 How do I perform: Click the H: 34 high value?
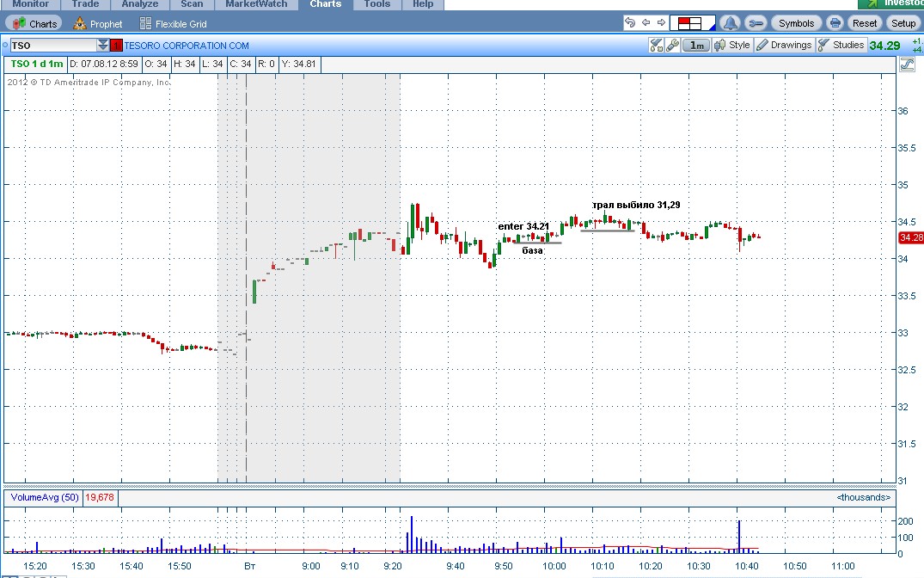pyautogui.click(x=185, y=64)
